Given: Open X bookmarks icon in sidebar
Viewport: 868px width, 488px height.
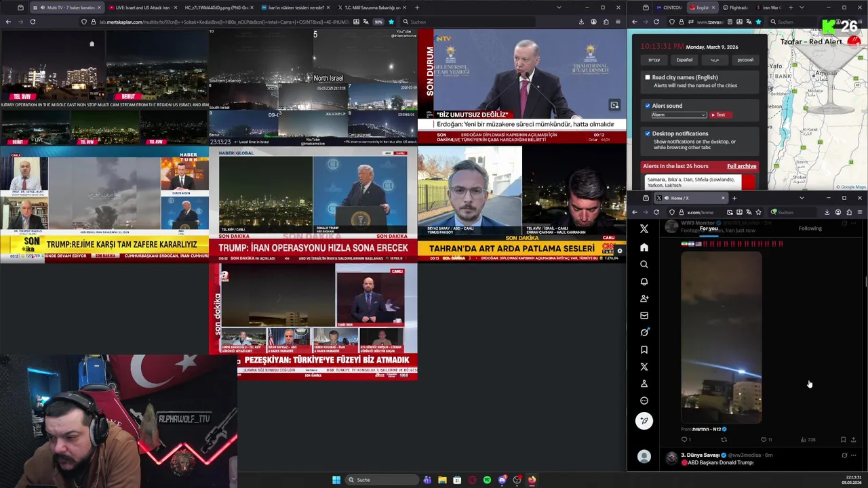Looking at the screenshot, I should click(644, 350).
